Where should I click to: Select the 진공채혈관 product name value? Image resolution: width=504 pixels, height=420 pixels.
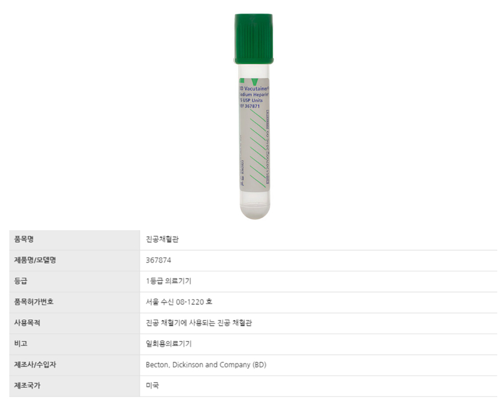point(162,239)
